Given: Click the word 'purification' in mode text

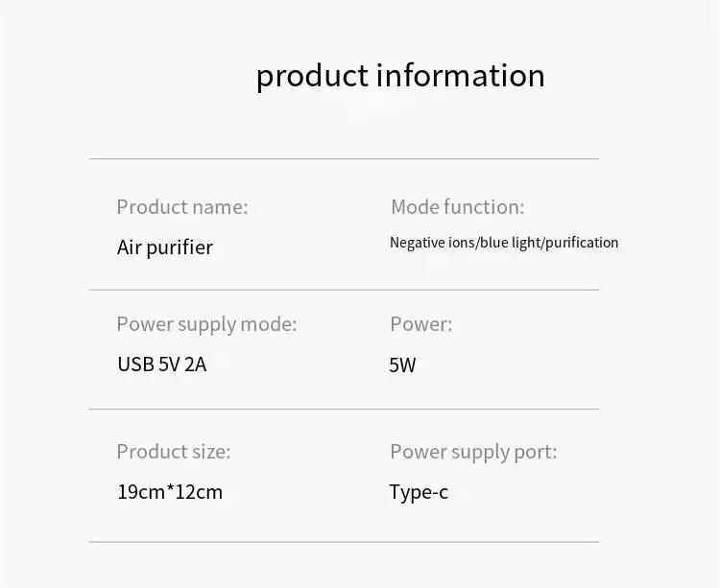Looking at the screenshot, I should tap(582, 243).
